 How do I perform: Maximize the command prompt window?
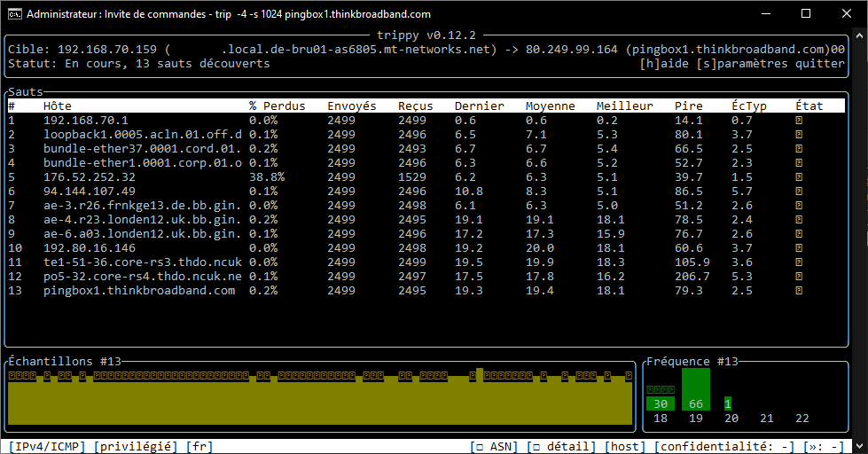tap(806, 14)
